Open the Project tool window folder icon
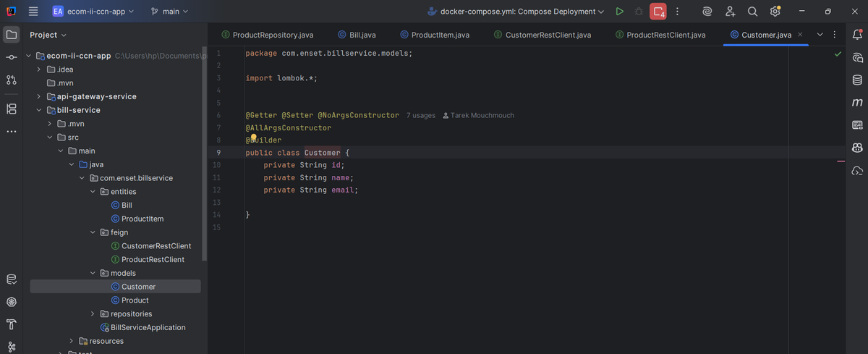The height and width of the screenshot is (354, 868). point(12,34)
